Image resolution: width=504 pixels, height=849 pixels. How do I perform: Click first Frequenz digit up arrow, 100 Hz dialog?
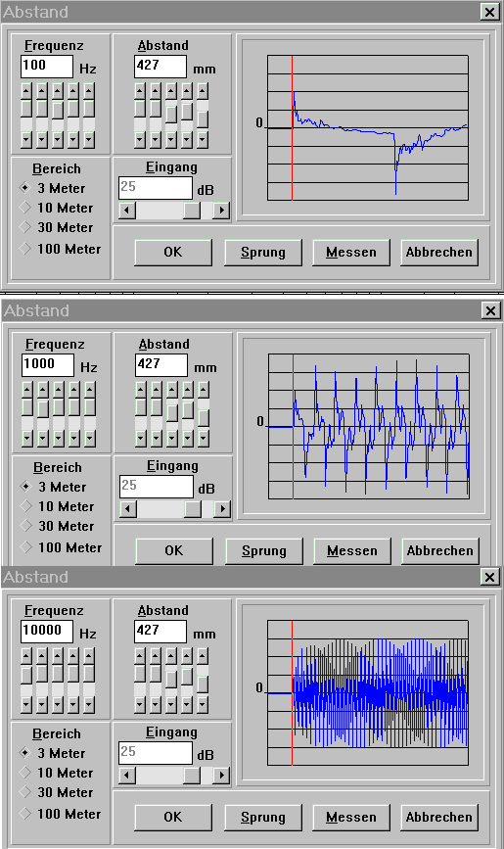click(x=26, y=91)
